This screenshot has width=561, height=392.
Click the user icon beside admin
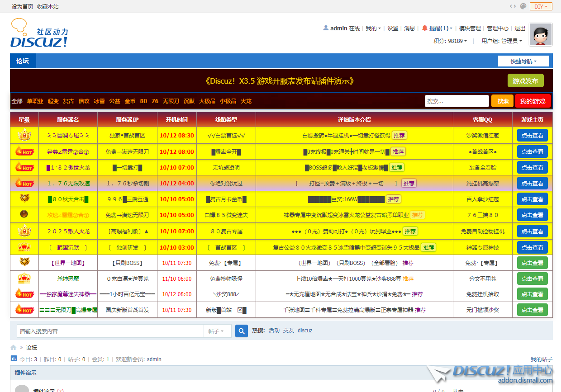coord(326,28)
